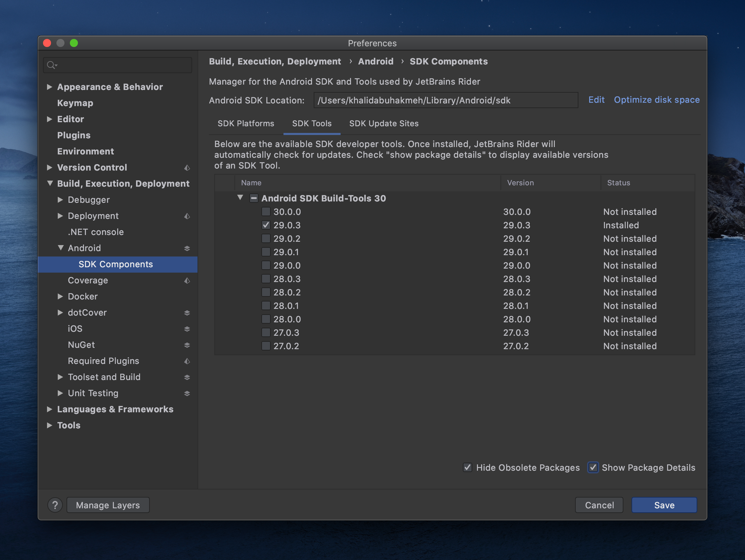
Task: Check the 28.0.2 build-tools checkbox
Action: click(x=266, y=292)
